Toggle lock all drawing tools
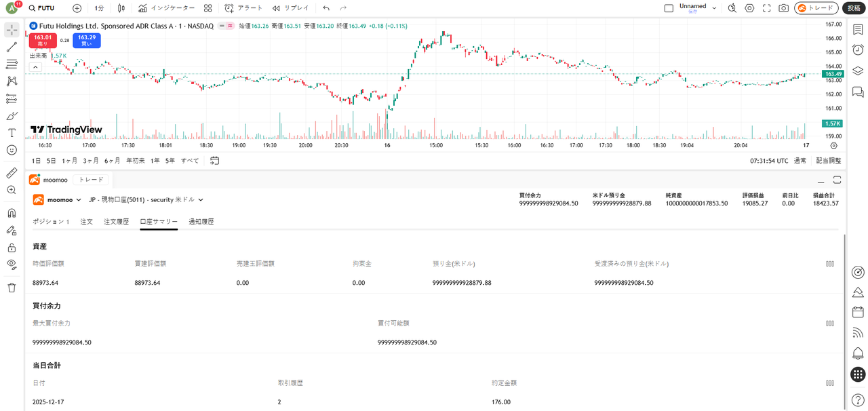This screenshot has width=868, height=411. (x=12, y=248)
